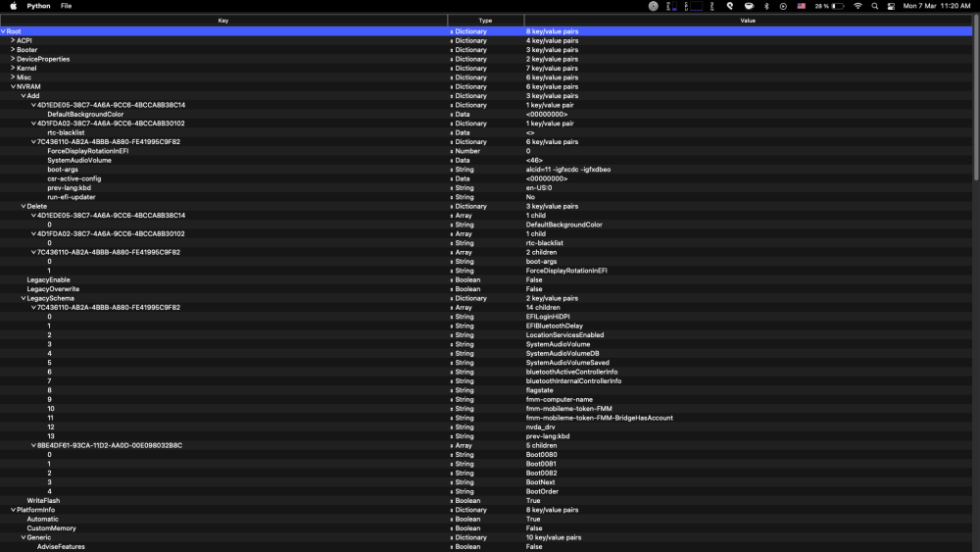Click the Boot0080 value
Viewport: 980px width, 552px height.
coord(541,455)
